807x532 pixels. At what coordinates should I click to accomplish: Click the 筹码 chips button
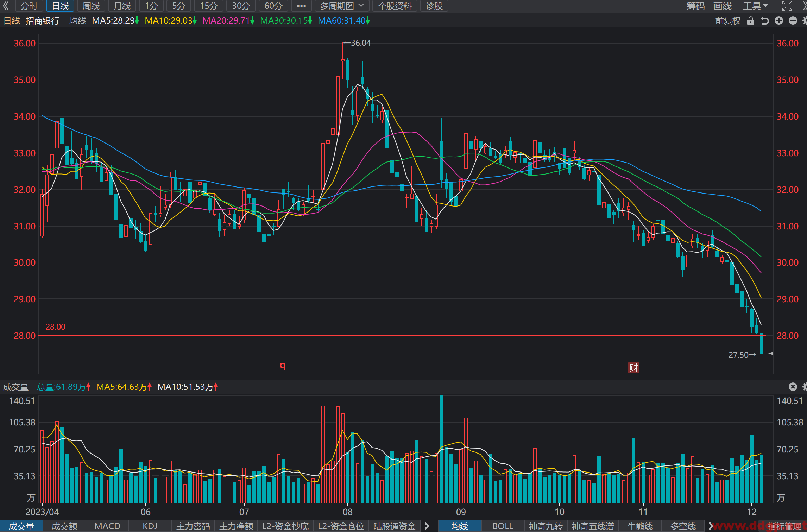(695, 6)
